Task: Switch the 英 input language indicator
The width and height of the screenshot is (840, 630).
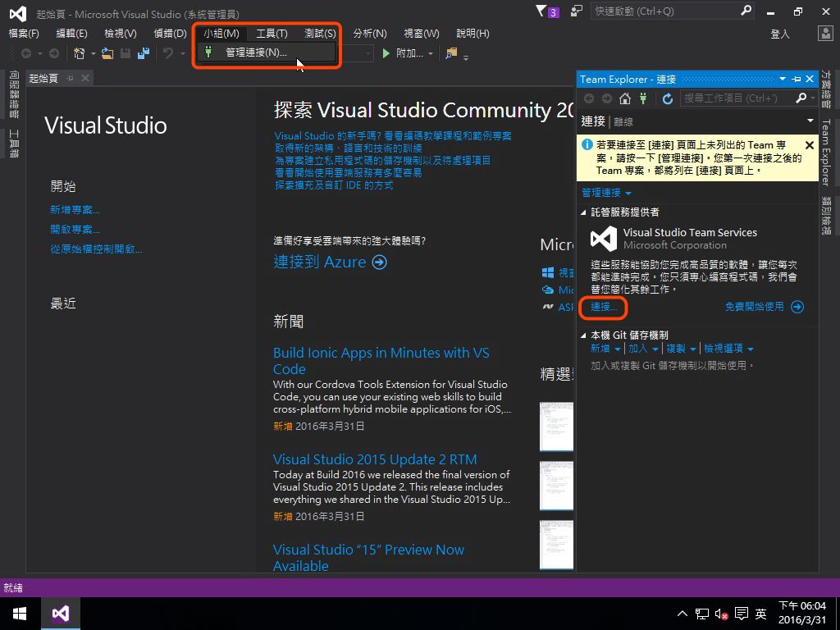Action: coord(760,614)
